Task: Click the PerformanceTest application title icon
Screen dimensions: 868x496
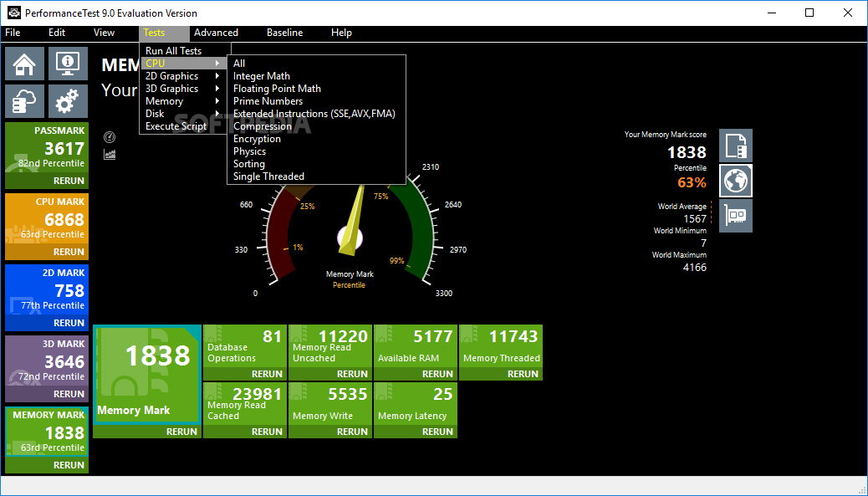Action: pyautogui.click(x=13, y=13)
